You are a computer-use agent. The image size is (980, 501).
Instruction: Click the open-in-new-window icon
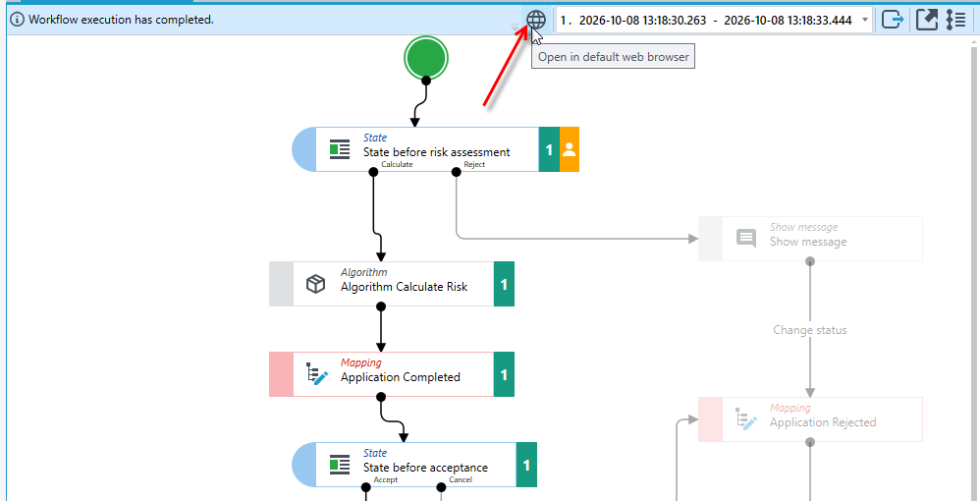tap(928, 20)
